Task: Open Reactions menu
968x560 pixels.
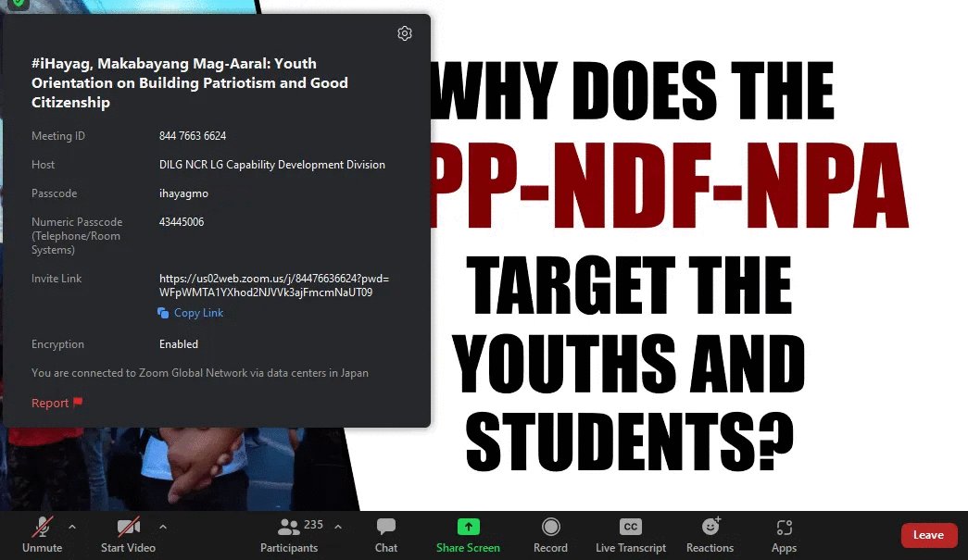Action: [x=710, y=535]
